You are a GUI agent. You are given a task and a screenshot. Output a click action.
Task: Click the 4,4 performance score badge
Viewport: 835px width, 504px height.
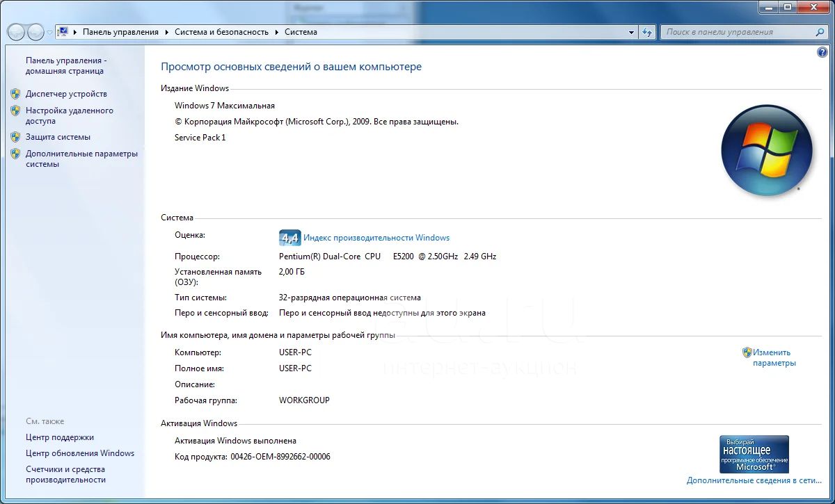[289, 238]
